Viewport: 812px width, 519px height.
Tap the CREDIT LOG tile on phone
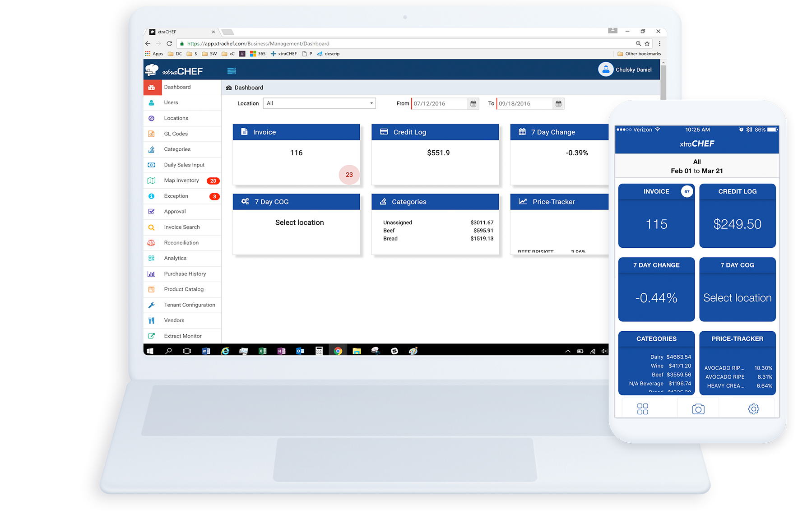tap(738, 216)
